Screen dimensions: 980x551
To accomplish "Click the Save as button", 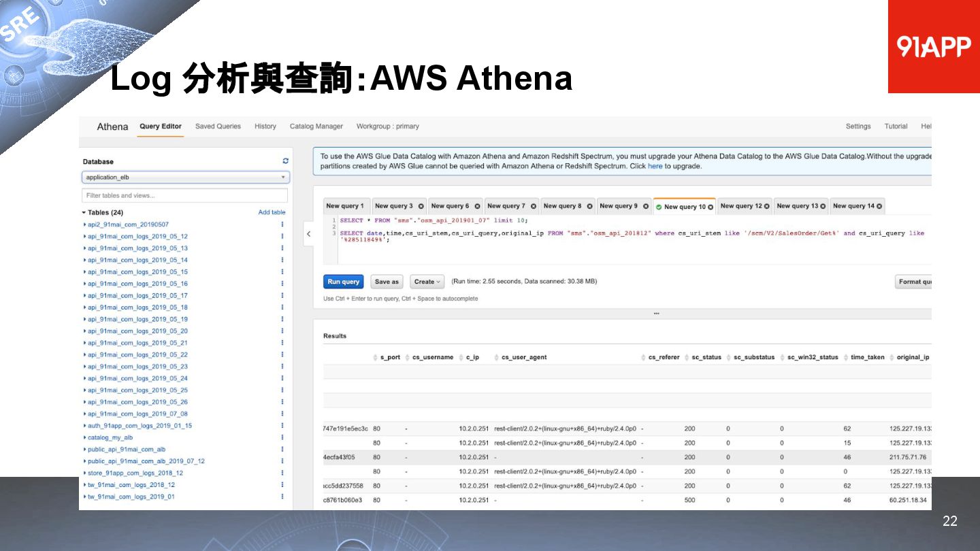I will point(387,282).
